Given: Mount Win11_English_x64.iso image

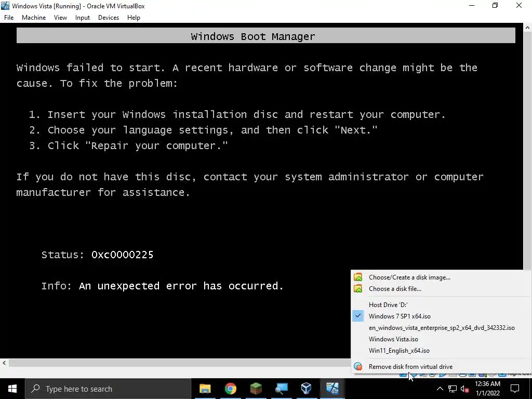Looking at the screenshot, I should point(441,351).
